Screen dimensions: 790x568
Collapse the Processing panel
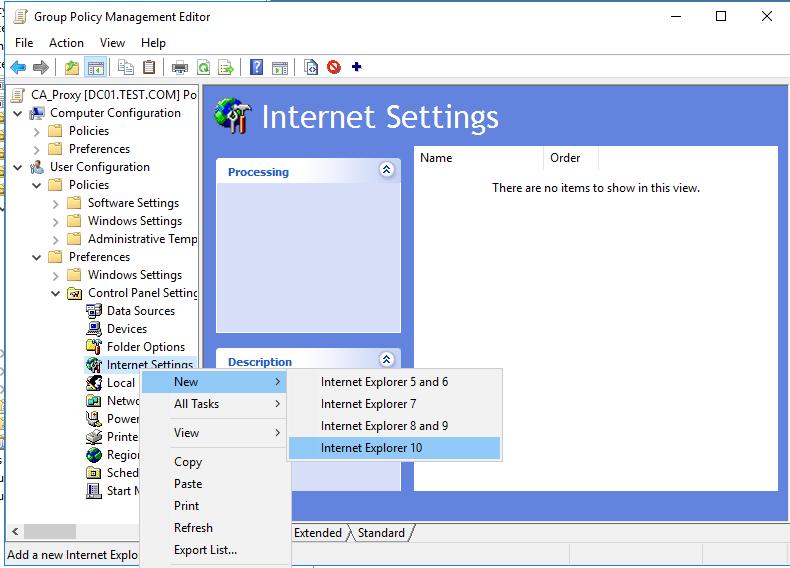[x=386, y=170]
